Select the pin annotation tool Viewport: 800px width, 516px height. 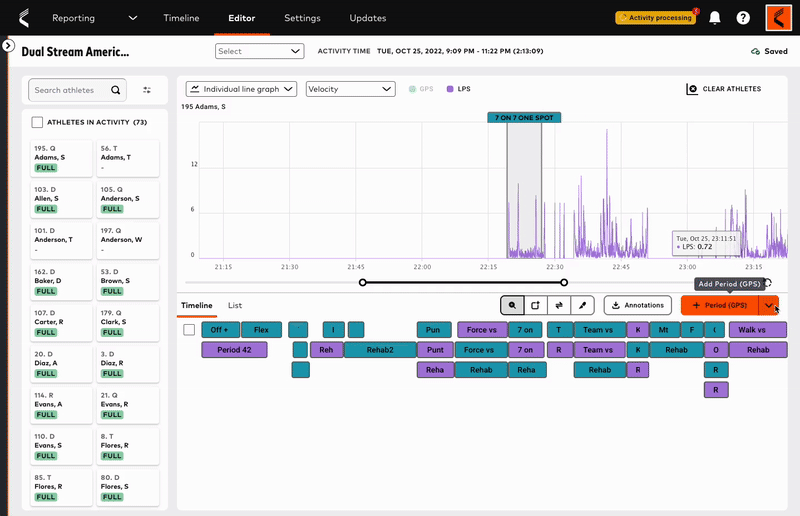[582, 305]
